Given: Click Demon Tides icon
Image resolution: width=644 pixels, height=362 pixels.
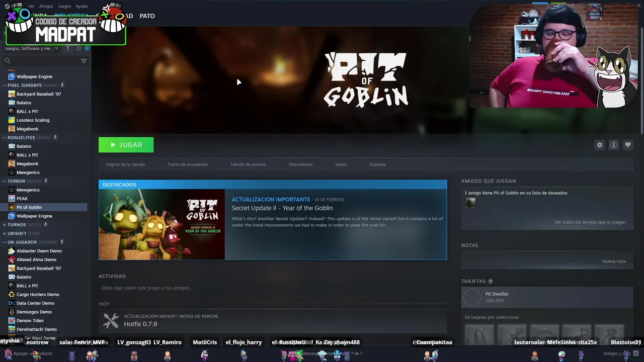Looking at the screenshot, I should click(12, 321).
